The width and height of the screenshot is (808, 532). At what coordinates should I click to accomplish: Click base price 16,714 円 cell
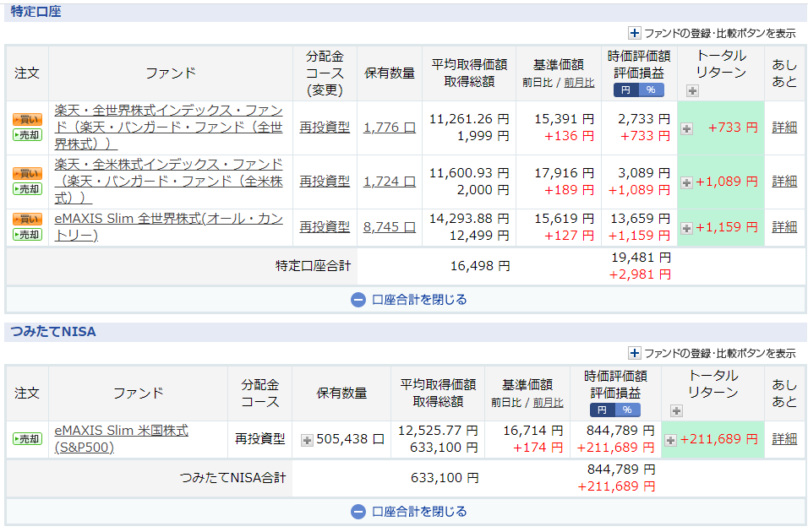coord(532,431)
